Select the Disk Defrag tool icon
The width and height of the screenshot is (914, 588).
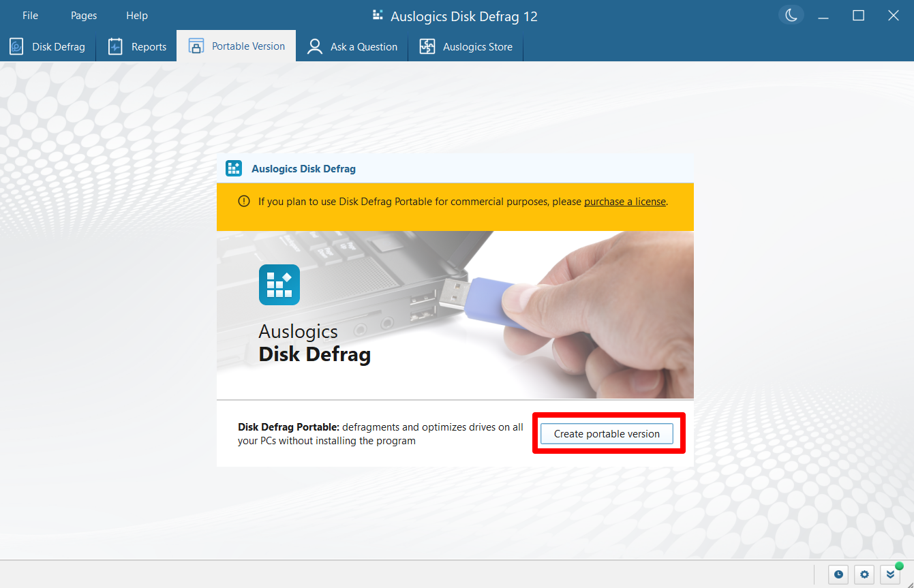(x=15, y=46)
